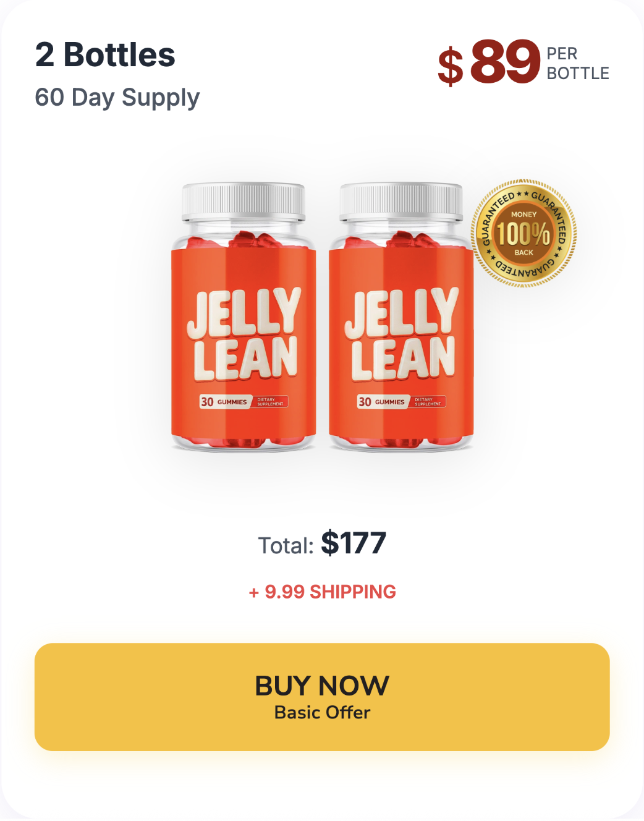Click the white cap of the right bottle
Image resolution: width=644 pixels, height=821 pixels.
(401, 201)
